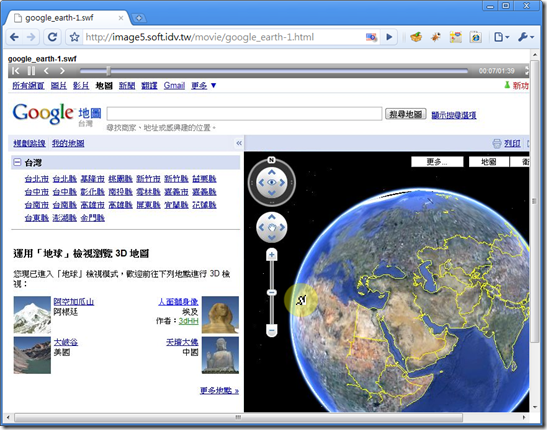Image resolution: width=547 pixels, height=430 pixels.
Task: Click the 搜尋地圖 search maps button
Action: (x=406, y=114)
